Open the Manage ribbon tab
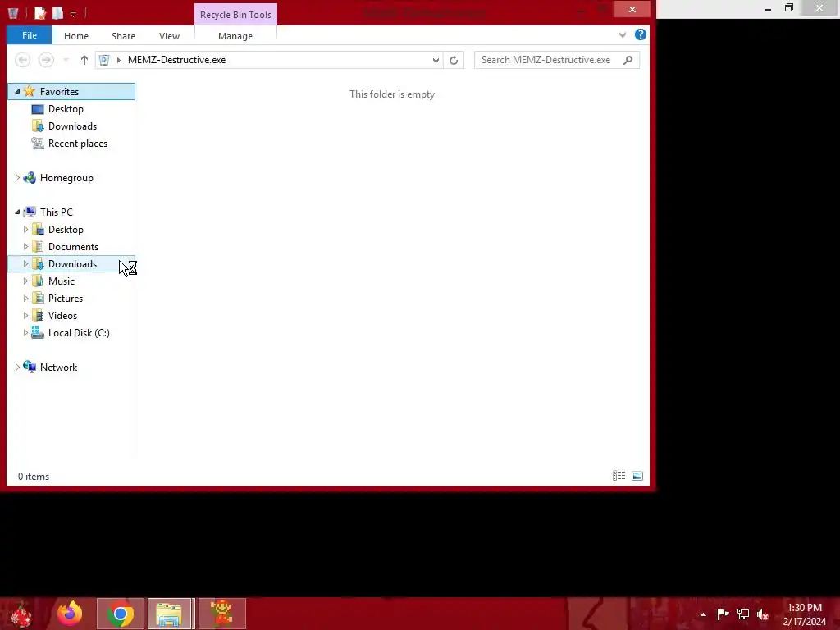The image size is (840, 630). [x=235, y=36]
